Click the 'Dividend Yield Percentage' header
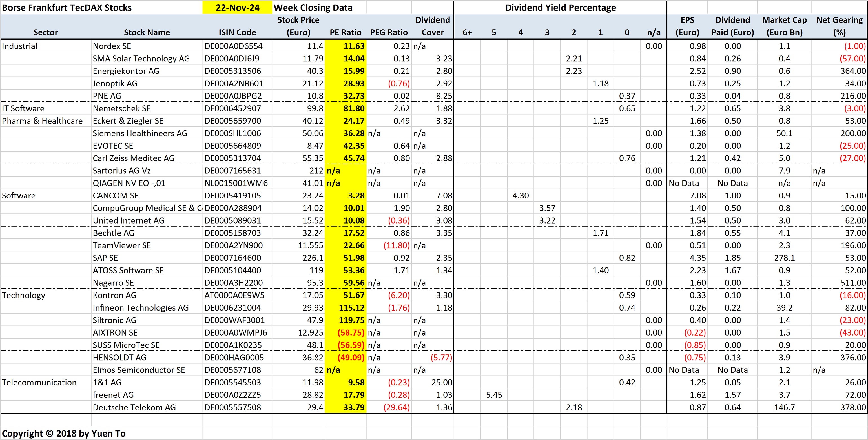The image size is (868, 440). pos(560,7)
